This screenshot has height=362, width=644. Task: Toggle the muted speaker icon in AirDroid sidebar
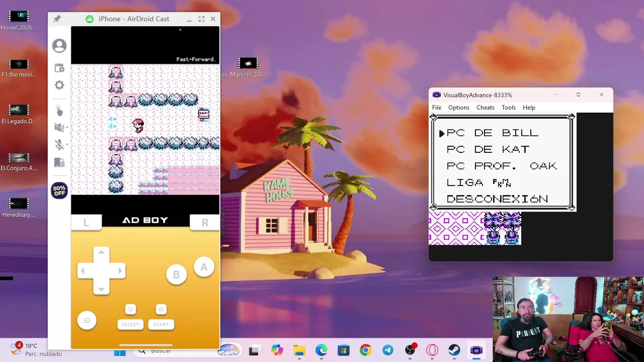click(59, 127)
